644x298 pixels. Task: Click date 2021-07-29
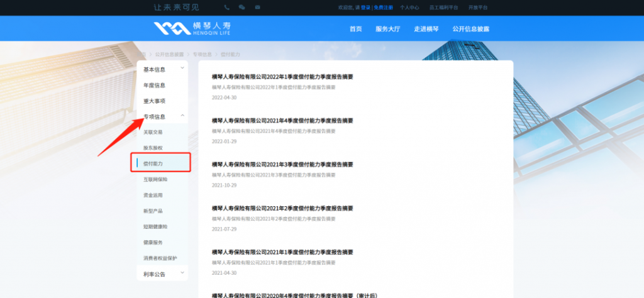point(225,229)
